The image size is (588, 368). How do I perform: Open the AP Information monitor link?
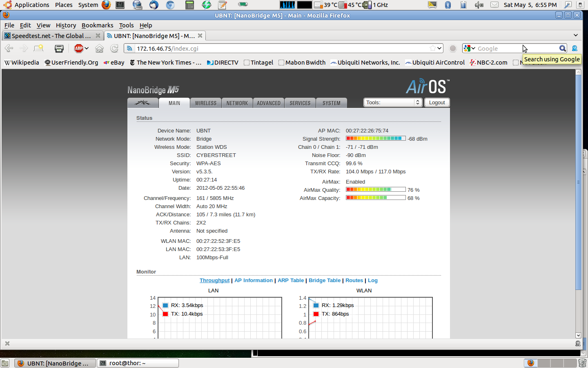tap(253, 280)
